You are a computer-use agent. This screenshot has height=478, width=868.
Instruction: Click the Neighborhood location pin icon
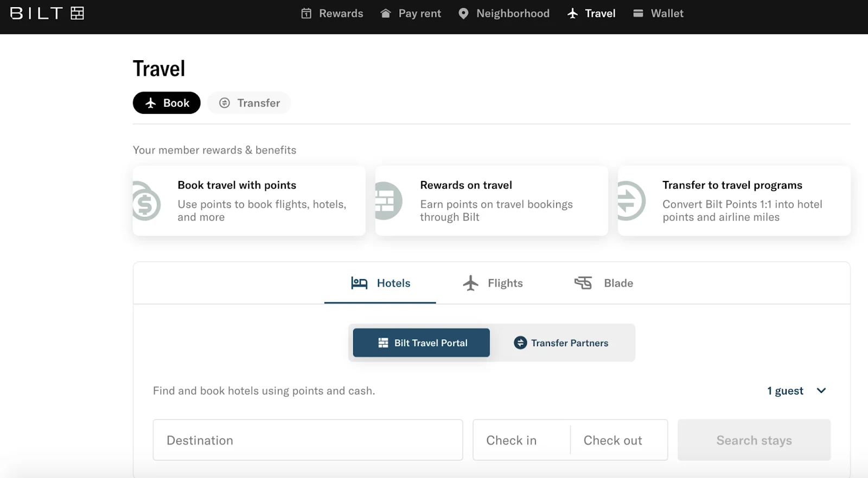tap(463, 14)
